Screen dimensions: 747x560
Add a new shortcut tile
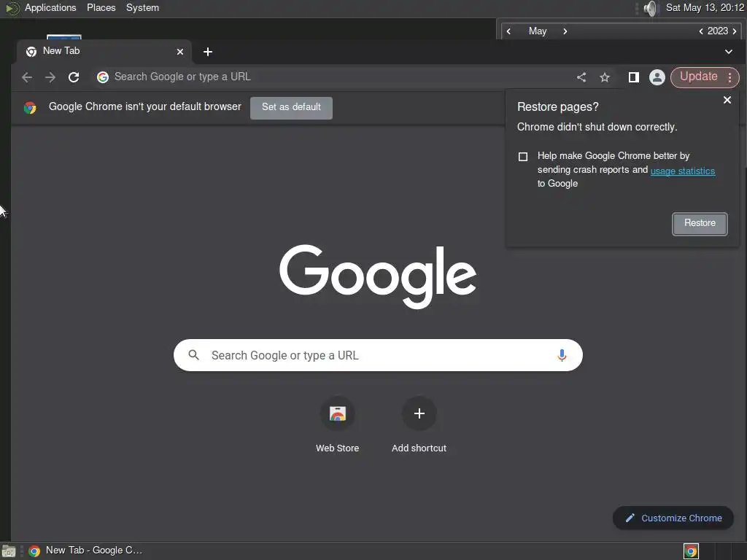coord(419,425)
